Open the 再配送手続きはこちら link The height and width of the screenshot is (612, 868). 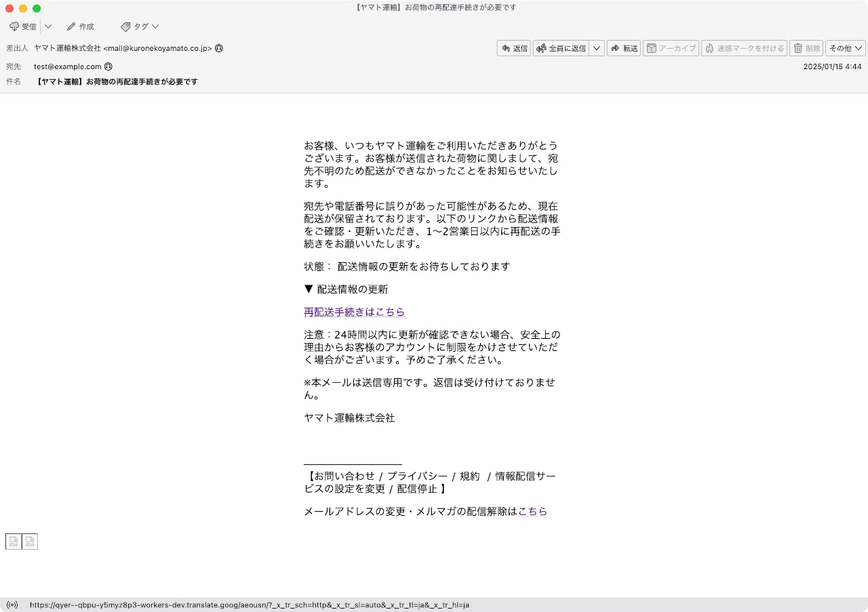pyautogui.click(x=354, y=312)
